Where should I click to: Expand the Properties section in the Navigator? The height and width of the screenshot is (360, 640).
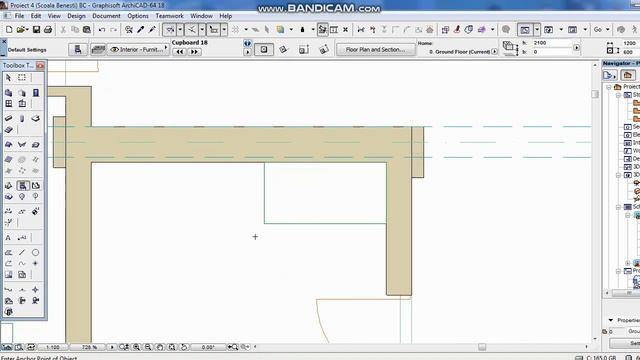611,320
